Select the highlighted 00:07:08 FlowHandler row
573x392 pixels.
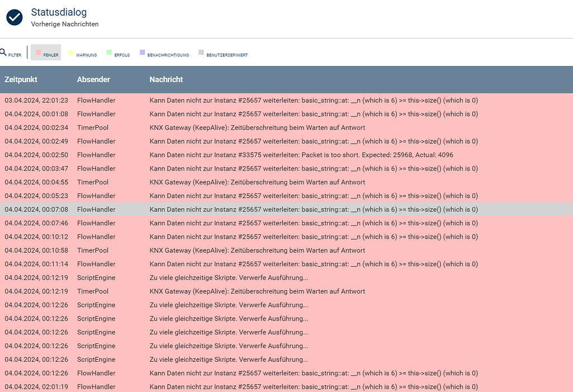[x=224, y=209]
